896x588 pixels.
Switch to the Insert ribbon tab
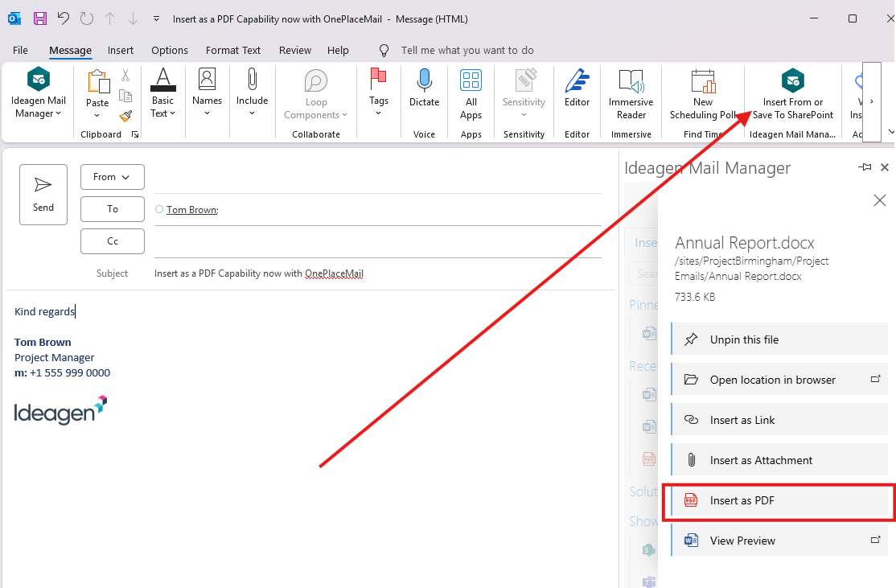pyautogui.click(x=121, y=51)
